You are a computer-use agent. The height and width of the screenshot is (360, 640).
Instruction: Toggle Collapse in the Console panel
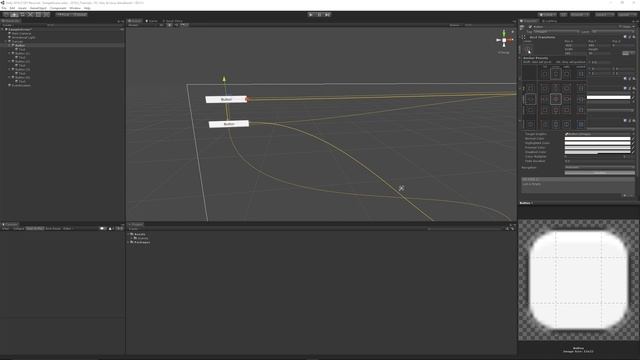pos(18,229)
